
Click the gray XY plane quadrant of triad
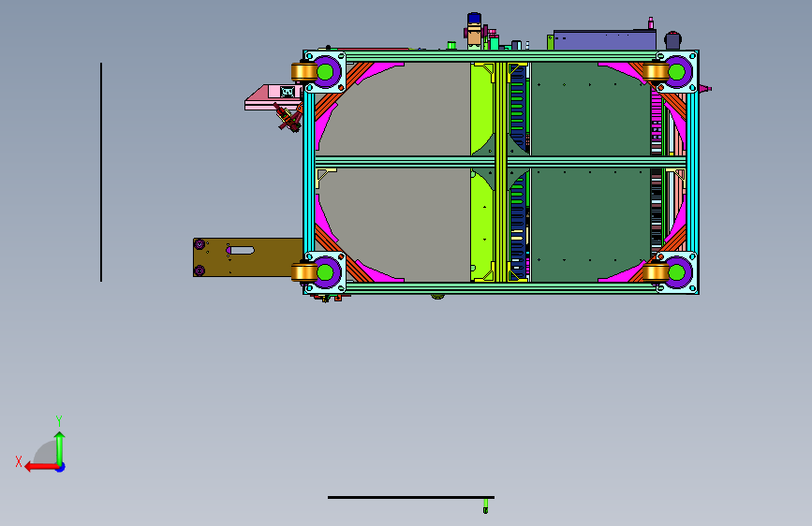coord(46,452)
